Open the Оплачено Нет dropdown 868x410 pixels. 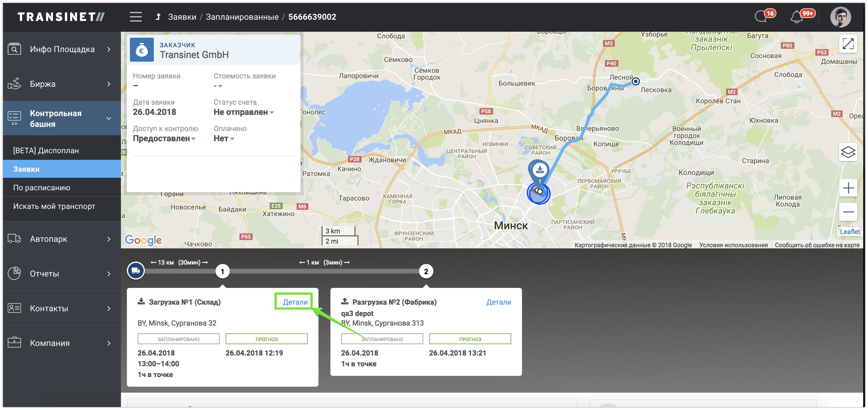pyautogui.click(x=224, y=139)
